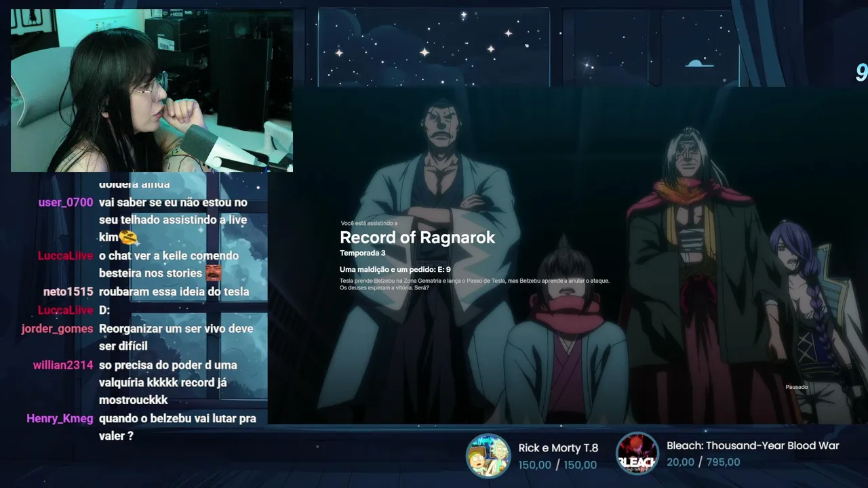The image size is (868, 488).
Task: Click the "Bleach: Thousand-Year Blood War" goal label
Action: click(753, 446)
